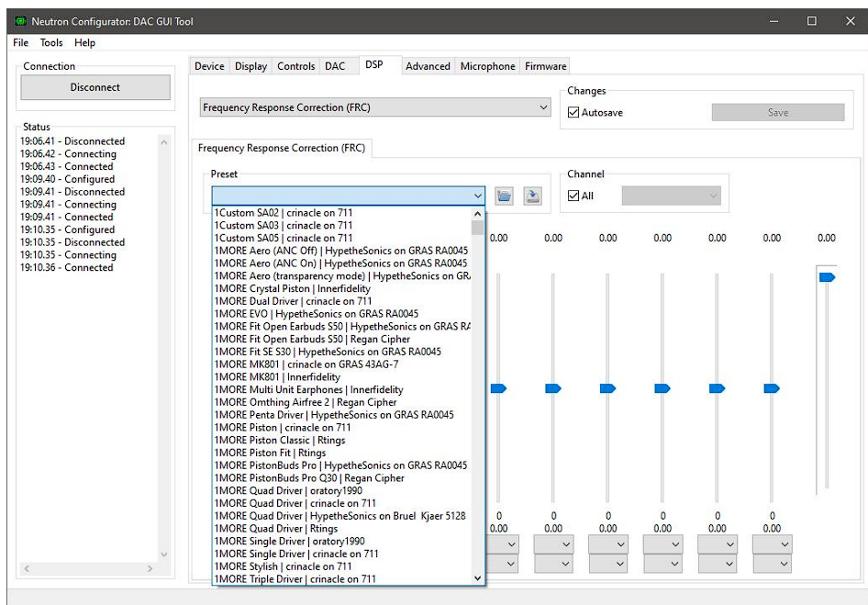Select the Frequency Response Correction (FRC) sub-tab
This screenshot has height=605, width=868.
pyautogui.click(x=282, y=148)
